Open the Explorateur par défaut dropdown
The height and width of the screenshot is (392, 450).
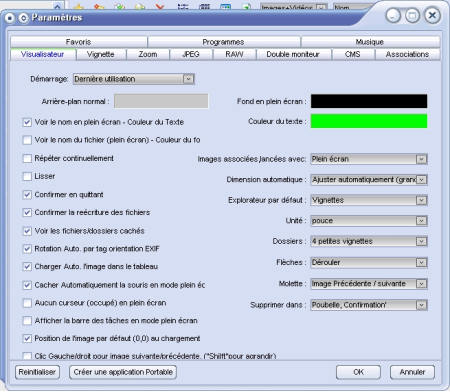pyautogui.click(x=369, y=200)
